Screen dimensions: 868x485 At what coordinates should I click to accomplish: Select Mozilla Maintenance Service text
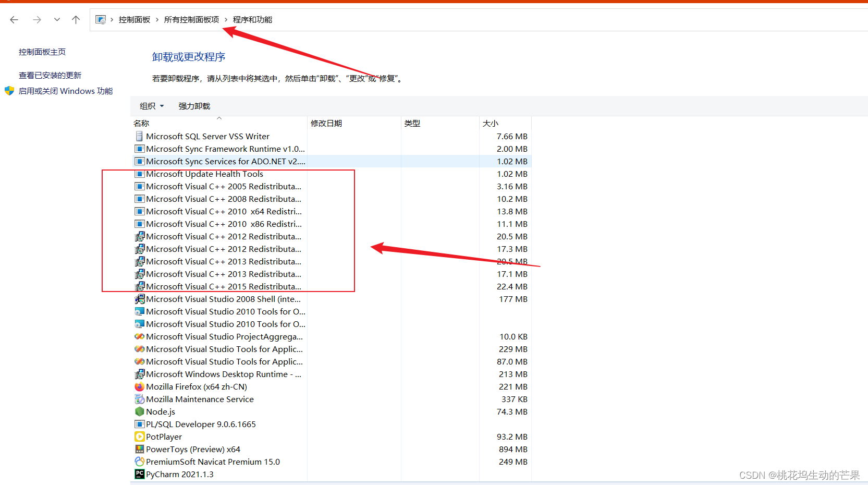coord(200,399)
